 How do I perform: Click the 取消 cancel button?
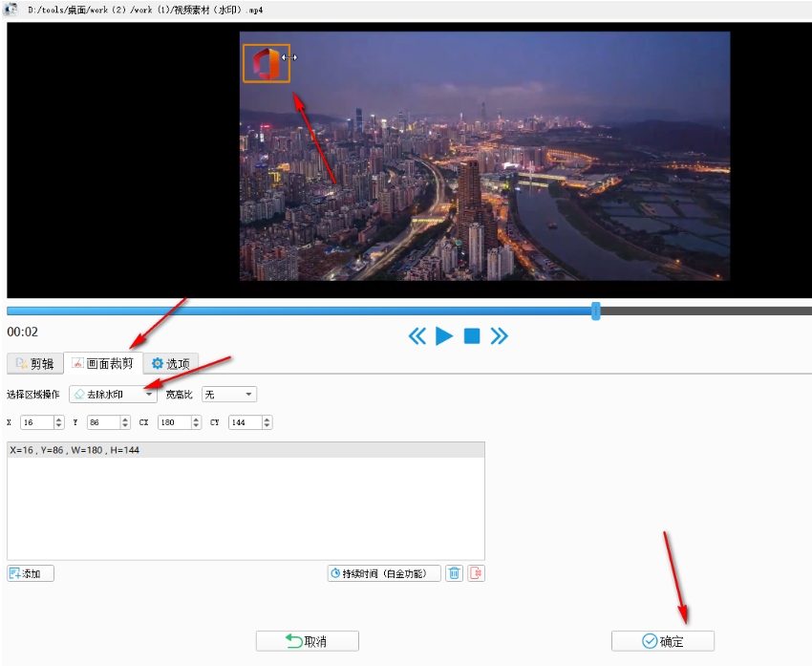click(x=307, y=641)
